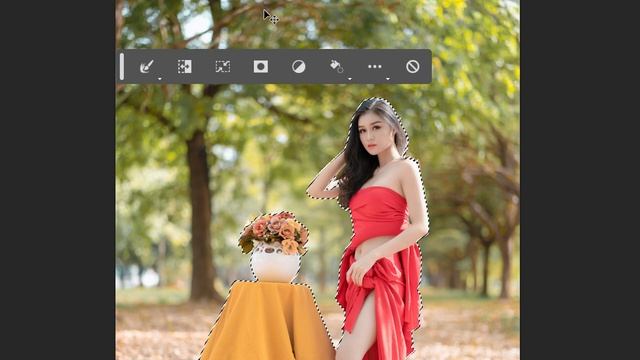640x360 pixels.
Task: Expand the small arrow under Modify selection
Action: (x=160, y=79)
